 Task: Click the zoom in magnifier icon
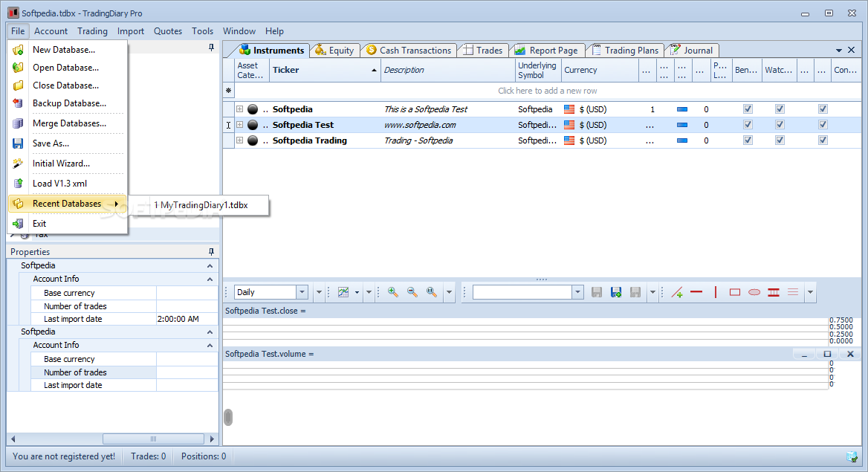point(393,292)
